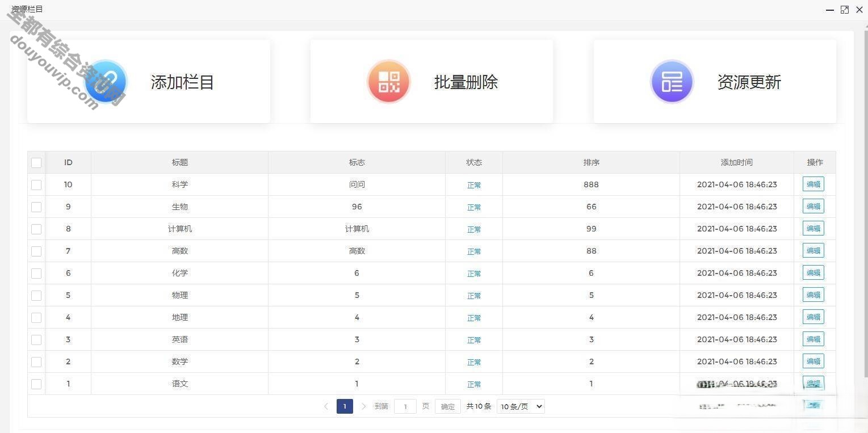
Task: Select the checkbox for row 物理
Action: 36,296
